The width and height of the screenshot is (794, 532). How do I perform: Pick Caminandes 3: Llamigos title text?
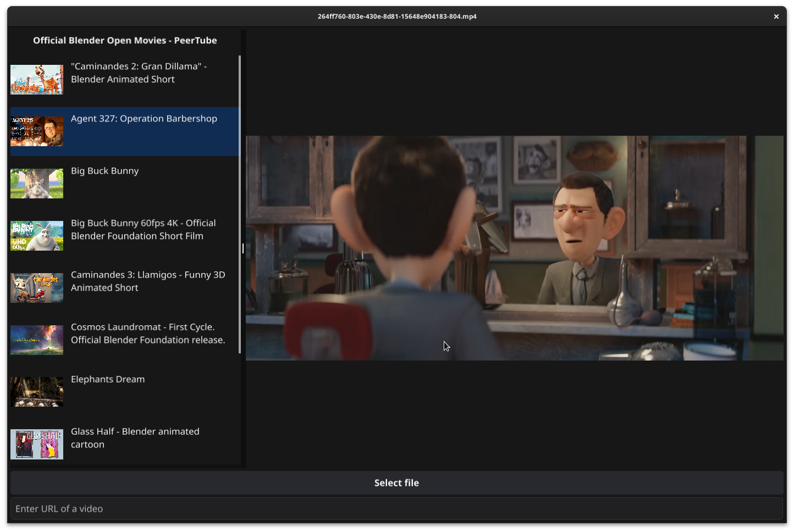click(148, 281)
